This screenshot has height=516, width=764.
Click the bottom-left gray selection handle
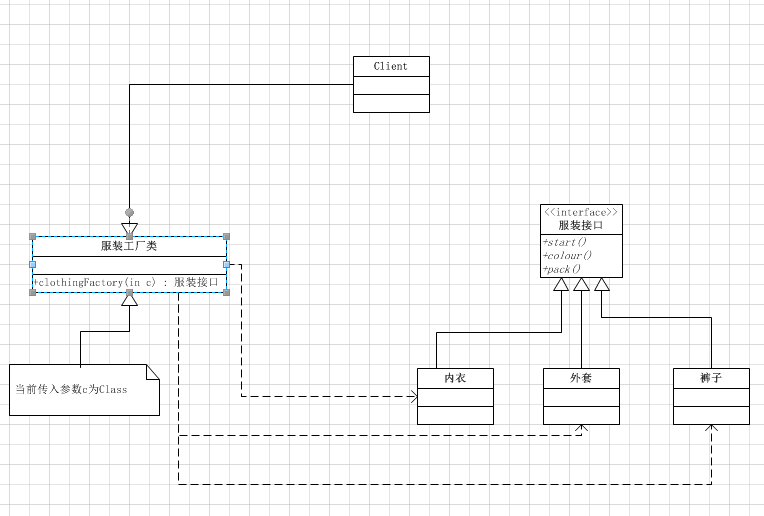pos(33,292)
